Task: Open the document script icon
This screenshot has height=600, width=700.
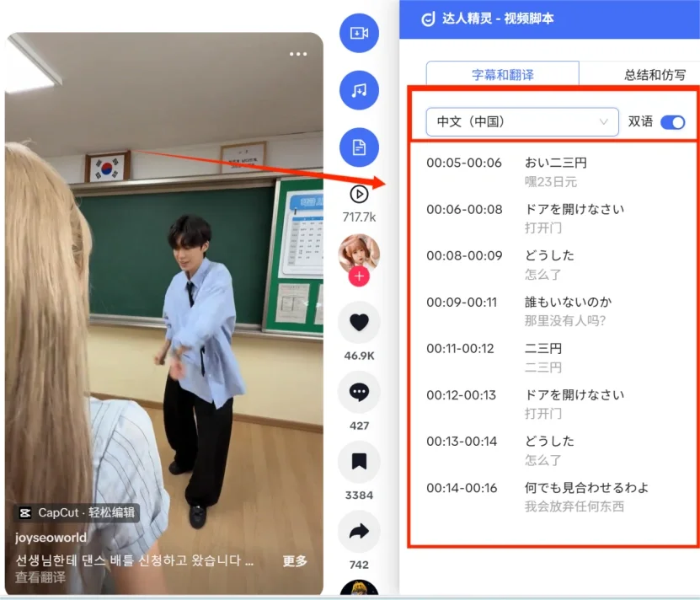Action: pos(359,146)
